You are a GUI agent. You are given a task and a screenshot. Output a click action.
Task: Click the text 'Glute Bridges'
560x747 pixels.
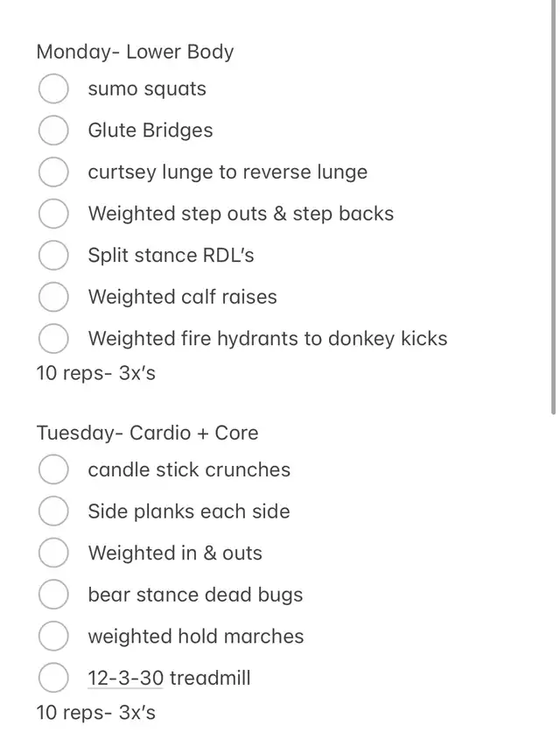tap(150, 130)
